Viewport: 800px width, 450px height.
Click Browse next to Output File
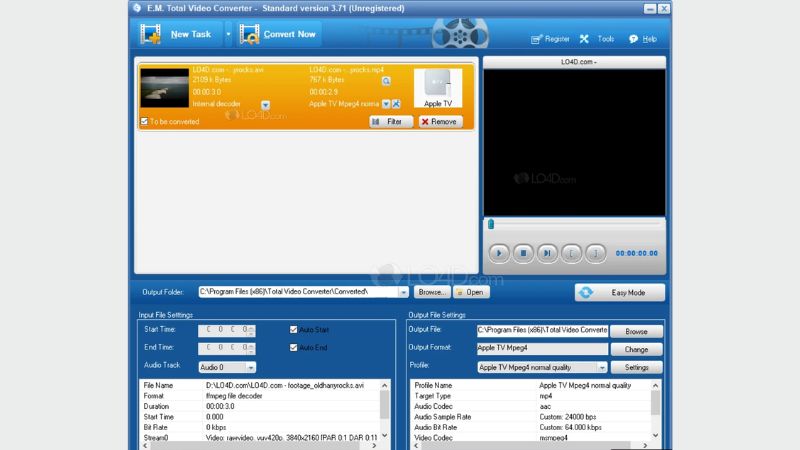tap(636, 332)
